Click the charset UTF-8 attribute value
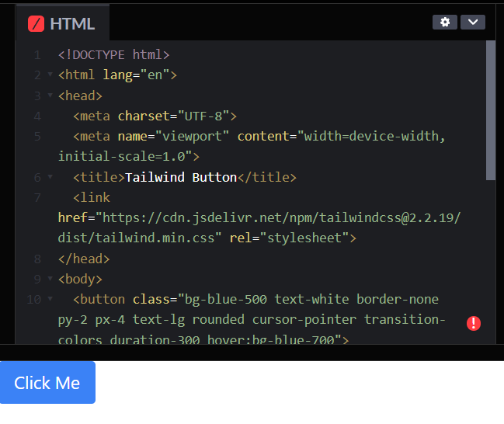Screen dimensions: 504x424 pyautogui.click(x=203, y=116)
